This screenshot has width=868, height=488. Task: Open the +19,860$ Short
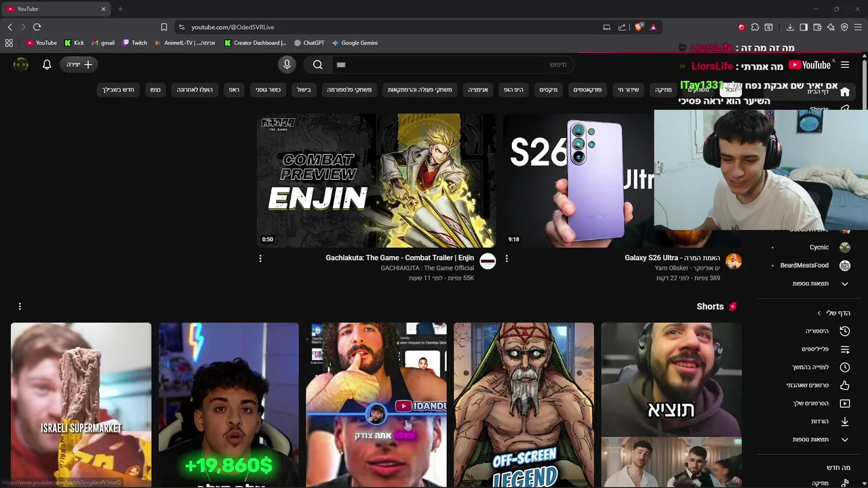click(229, 405)
